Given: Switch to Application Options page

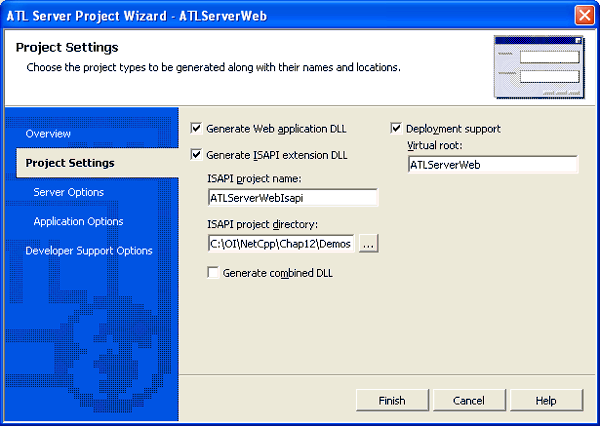Looking at the screenshot, I should pyautogui.click(x=78, y=221).
